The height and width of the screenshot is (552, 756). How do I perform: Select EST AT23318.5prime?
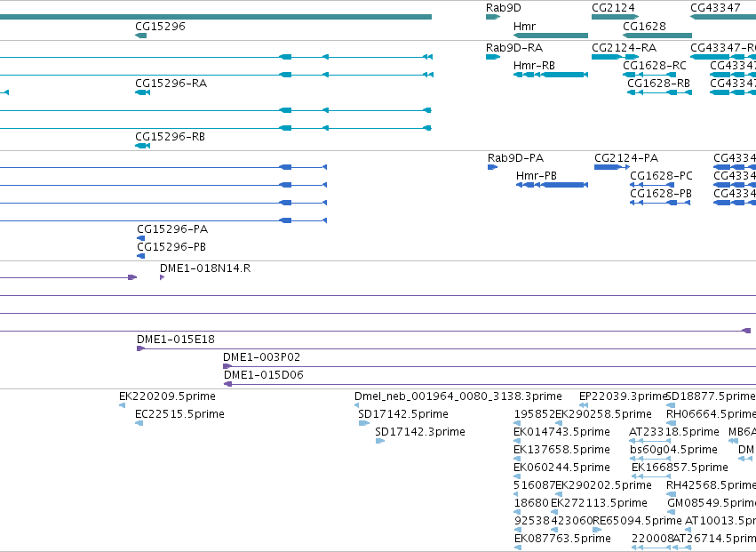click(674, 432)
